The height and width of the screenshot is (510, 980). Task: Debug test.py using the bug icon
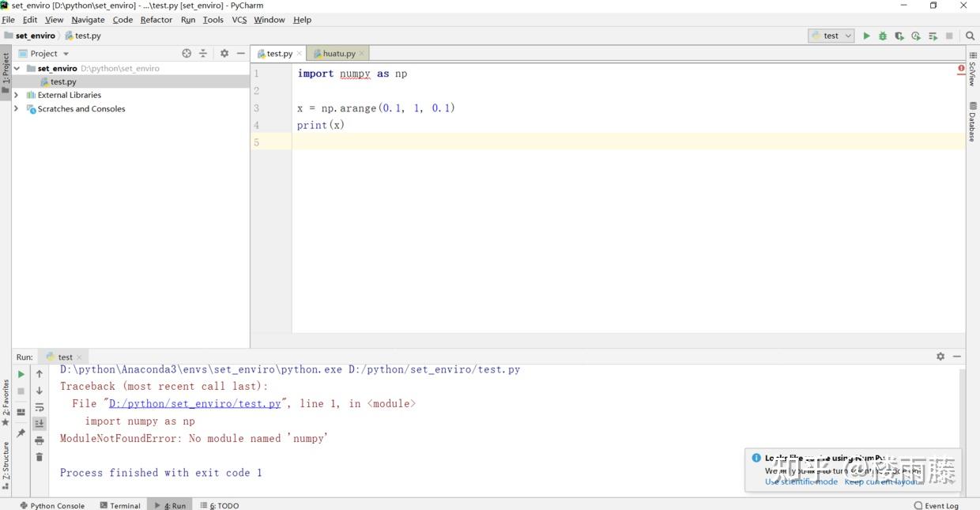[884, 36]
